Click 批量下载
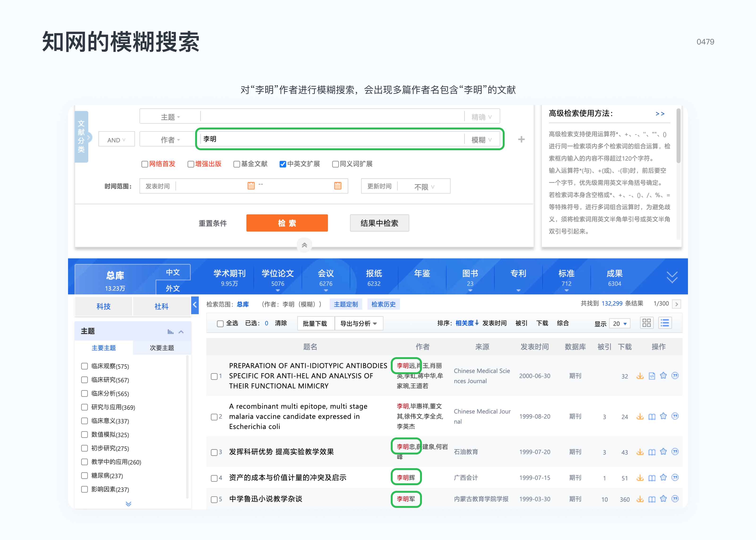756x540 pixels. [x=315, y=324]
